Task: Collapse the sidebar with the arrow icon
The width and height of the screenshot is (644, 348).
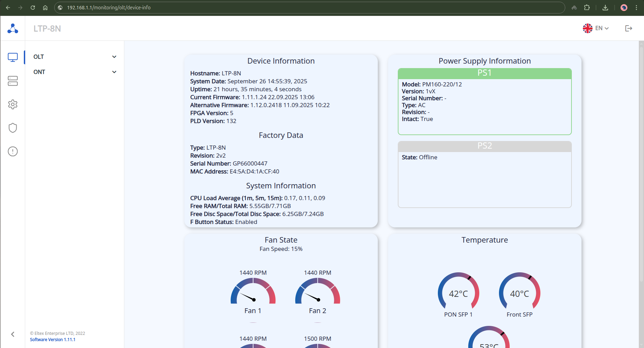Action: (13, 334)
